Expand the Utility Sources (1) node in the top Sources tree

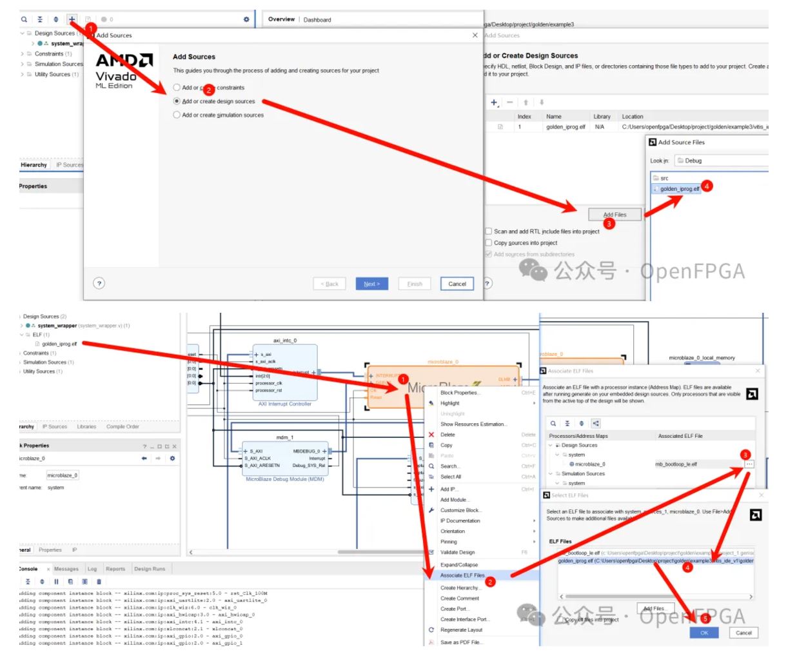tap(23, 74)
